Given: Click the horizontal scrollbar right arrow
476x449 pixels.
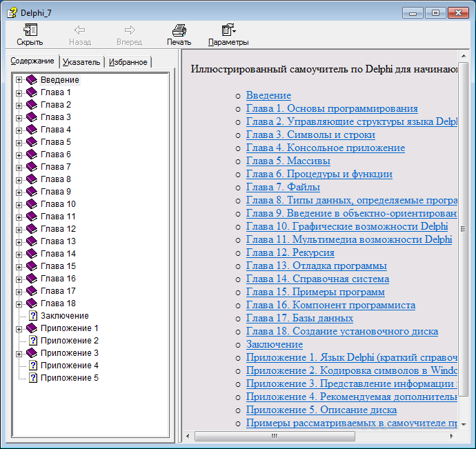Looking at the screenshot, I should (x=452, y=437).
